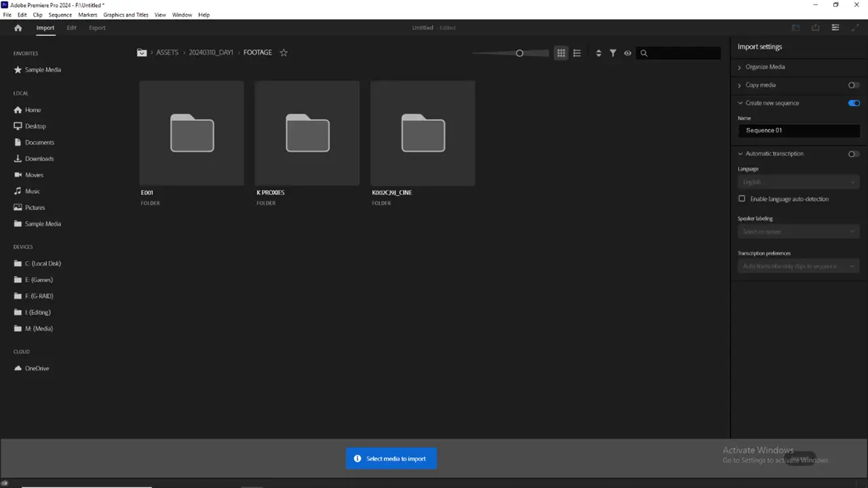The image size is (868, 488).
Task: Open the Speaker labeling dropdown
Action: click(798, 231)
